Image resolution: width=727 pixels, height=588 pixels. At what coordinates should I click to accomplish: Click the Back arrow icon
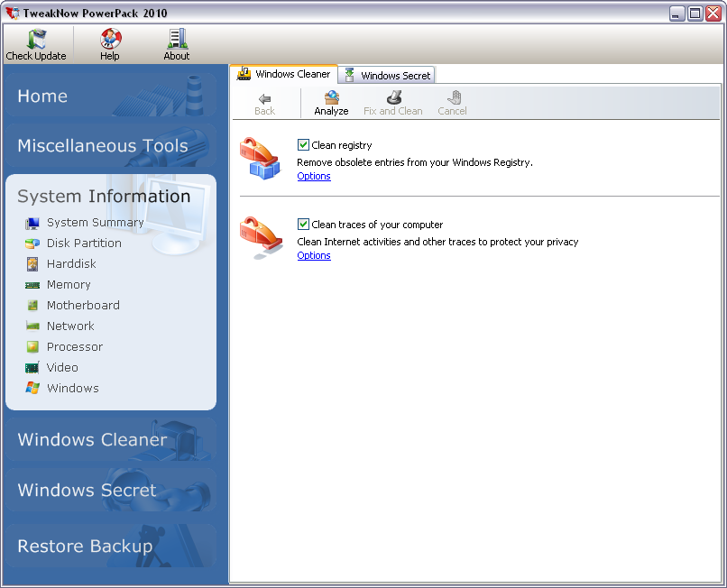pyautogui.click(x=265, y=98)
